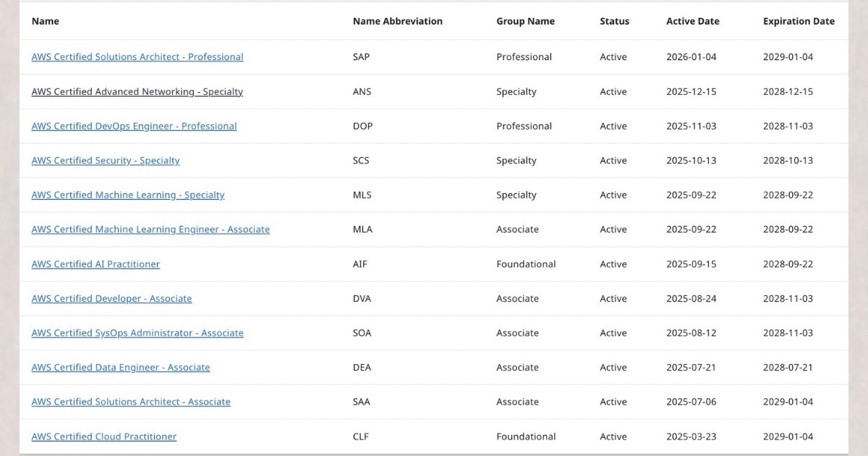Select AWS Certified Machine Learning - Specialty link
Viewport: 868px width, 456px height.
click(x=128, y=195)
